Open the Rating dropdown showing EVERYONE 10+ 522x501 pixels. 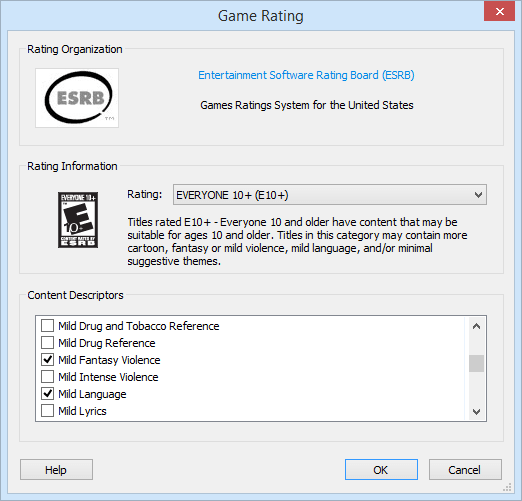point(330,195)
